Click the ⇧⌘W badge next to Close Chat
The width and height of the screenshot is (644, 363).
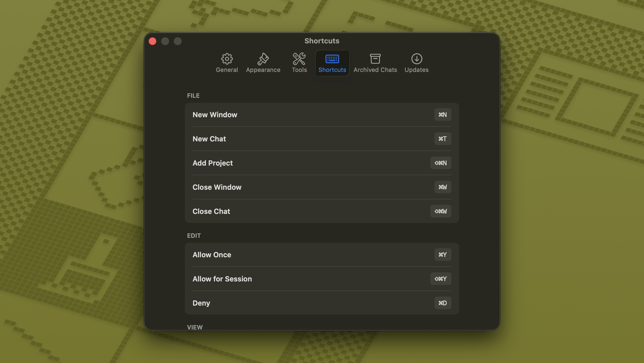(x=441, y=211)
